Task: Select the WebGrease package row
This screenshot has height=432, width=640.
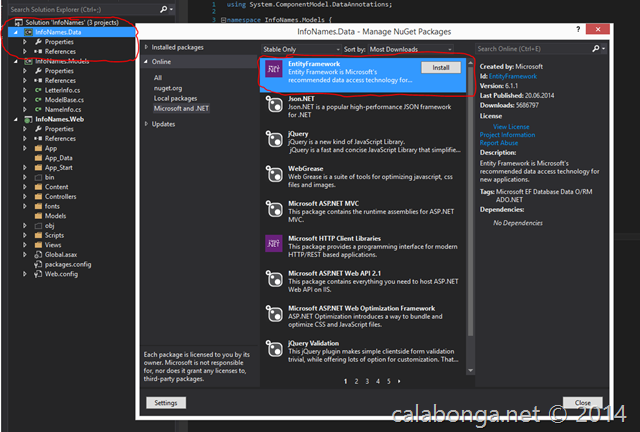Action: coord(363,176)
